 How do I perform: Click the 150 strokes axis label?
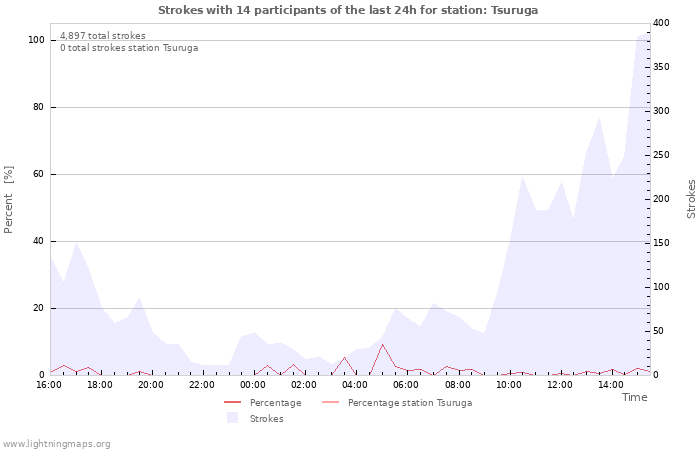(662, 243)
